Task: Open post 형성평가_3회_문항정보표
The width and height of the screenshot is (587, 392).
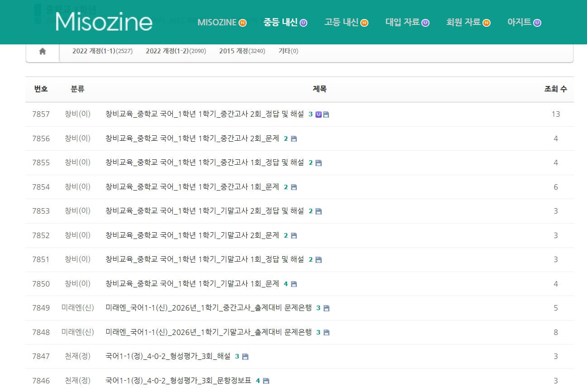Action: [178, 381]
